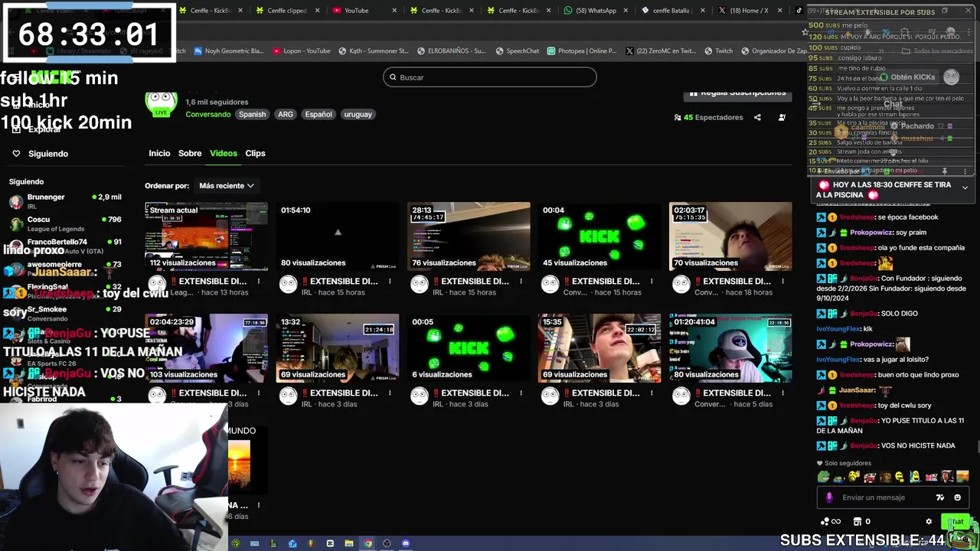The width and height of the screenshot is (980, 551).
Task: Open OBS Studio from the taskbar
Action: pyautogui.click(x=387, y=544)
